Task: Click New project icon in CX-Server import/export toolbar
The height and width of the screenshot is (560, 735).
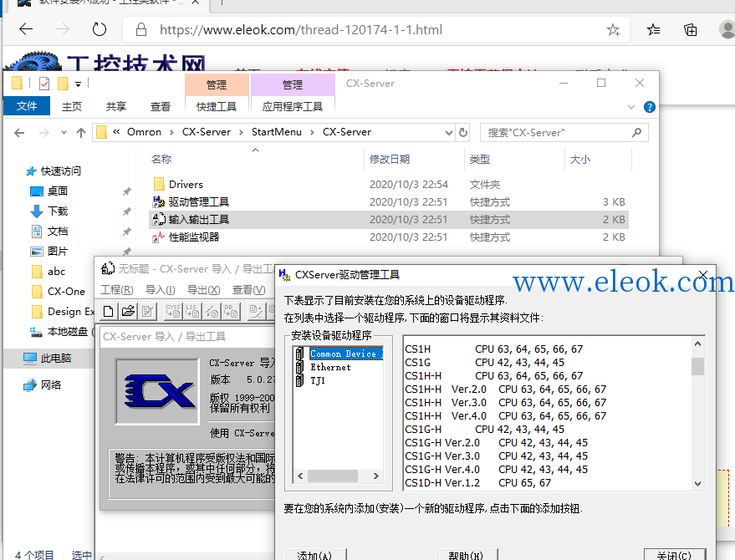Action: [x=108, y=311]
